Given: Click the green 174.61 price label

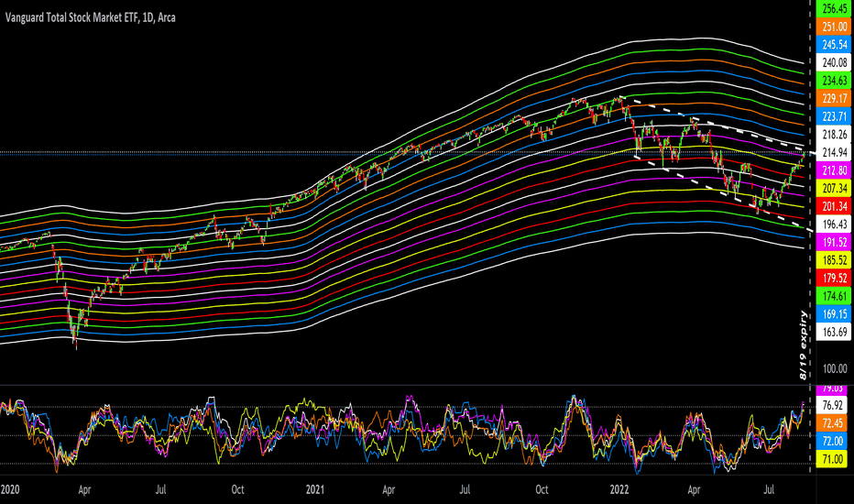Looking at the screenshot, I should click(835, 296).
